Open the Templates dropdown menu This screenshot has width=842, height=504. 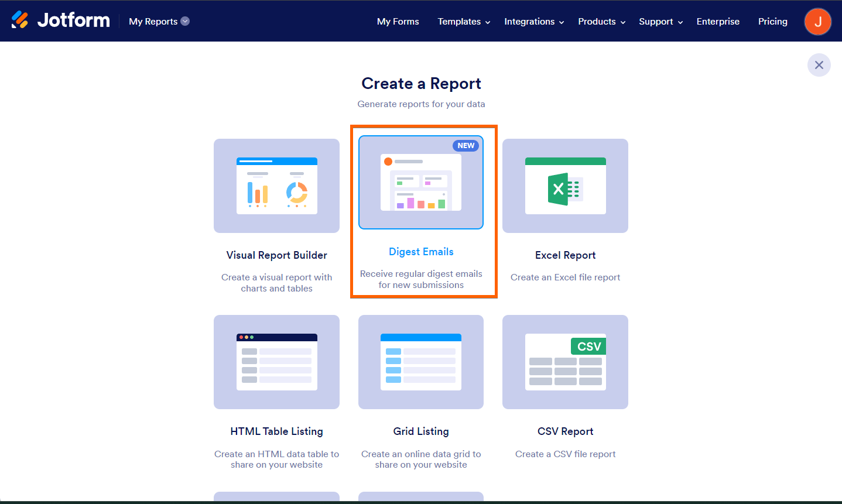coord(464,22)
